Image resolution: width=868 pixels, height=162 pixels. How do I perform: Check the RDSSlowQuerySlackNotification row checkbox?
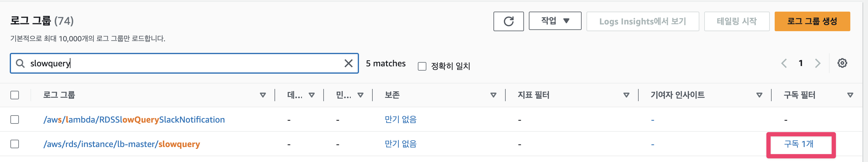(x=15, y=120)
